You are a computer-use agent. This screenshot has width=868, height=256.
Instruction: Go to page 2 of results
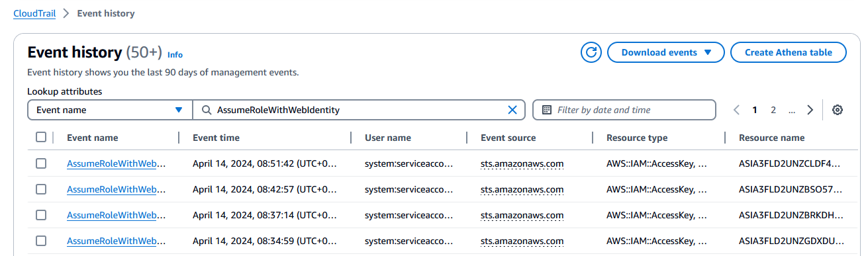click(x=773, y=110)
